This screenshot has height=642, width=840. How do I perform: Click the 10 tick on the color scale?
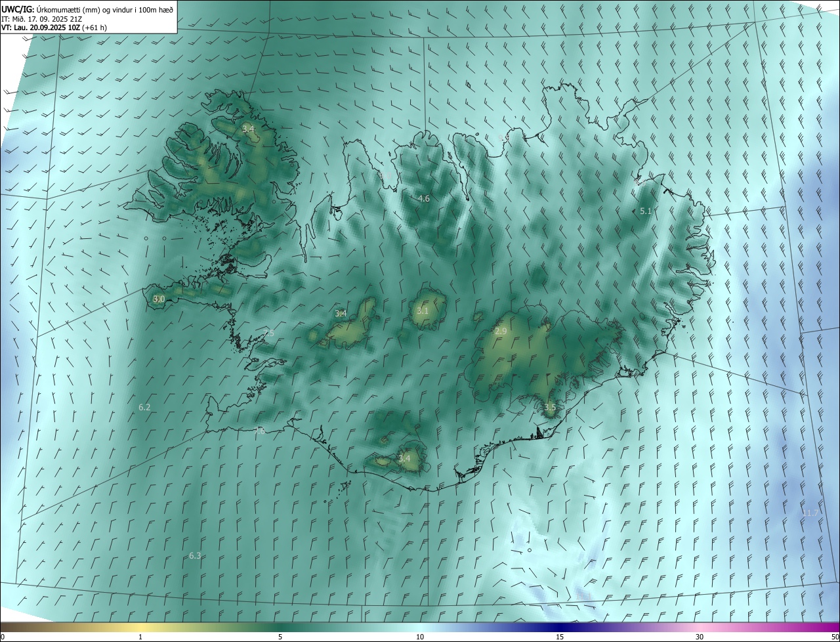click(x=420, y=637)
